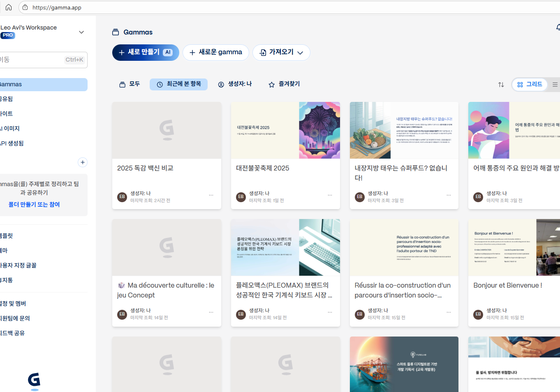Open the 스마트 물류 container ship thumbnail
Viewport: 560px width, 392px height.
404,364
